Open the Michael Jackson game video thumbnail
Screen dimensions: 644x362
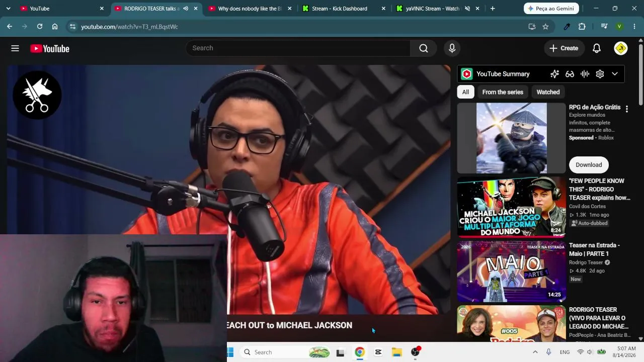tap(511, 206)
